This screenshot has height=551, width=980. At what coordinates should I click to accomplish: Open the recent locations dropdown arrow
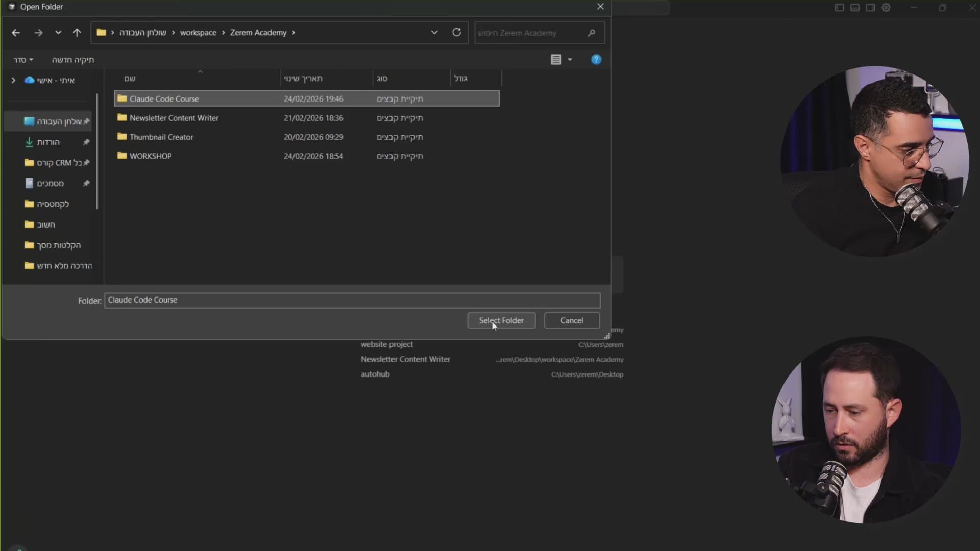58,33
